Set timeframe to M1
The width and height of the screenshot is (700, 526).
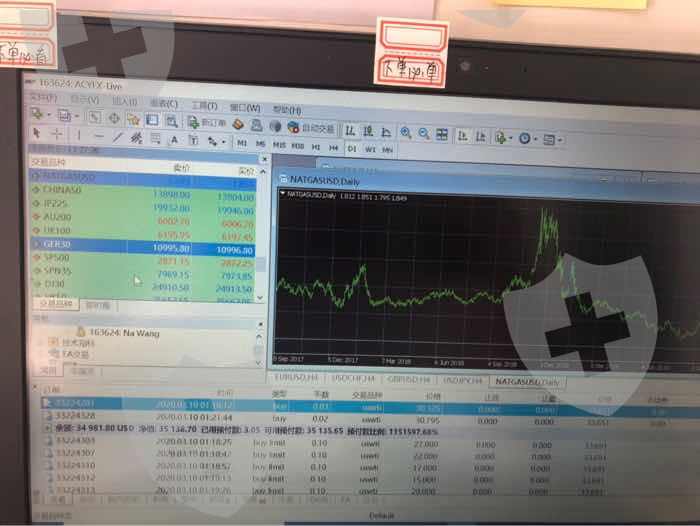[x=242, y=143]
